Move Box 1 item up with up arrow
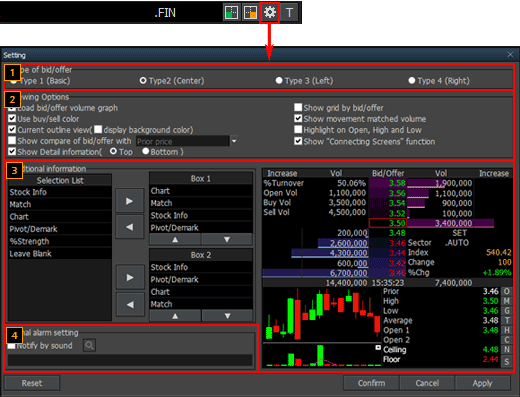Screen dimensions: 520x397 [175, 240]
